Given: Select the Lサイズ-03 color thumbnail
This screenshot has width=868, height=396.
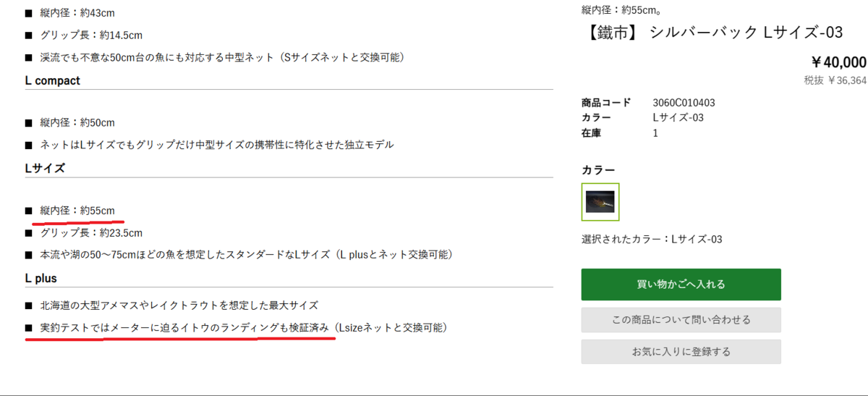Looking at the screenshot, I should click(600, 201).
